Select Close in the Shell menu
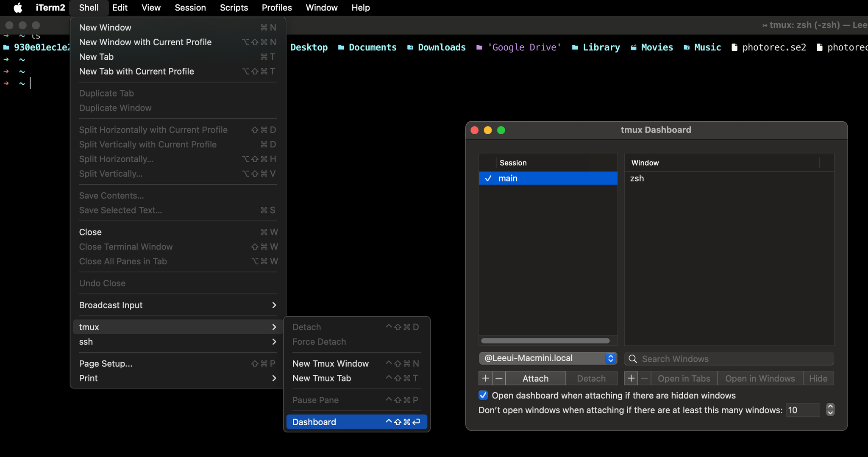The image size is (868, 457). (178, 232)
